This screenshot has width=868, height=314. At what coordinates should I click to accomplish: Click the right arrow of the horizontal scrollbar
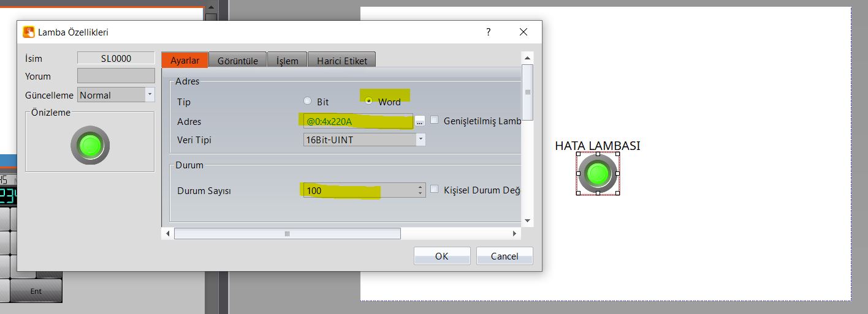pyautogui.click(x=514, y=234)
